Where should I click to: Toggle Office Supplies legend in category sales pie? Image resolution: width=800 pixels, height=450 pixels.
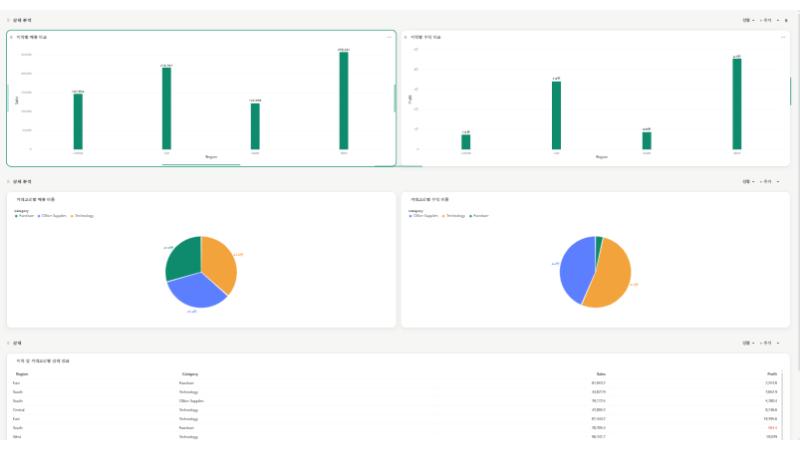coord(52,216)
